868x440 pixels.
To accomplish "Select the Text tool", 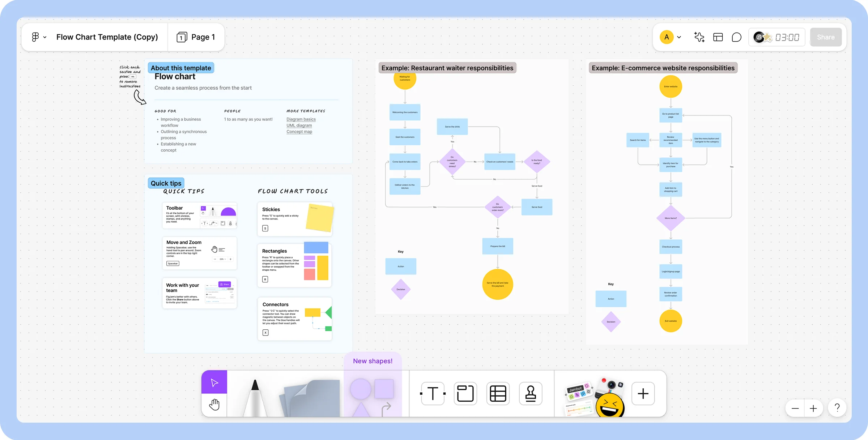I will 433,393.
